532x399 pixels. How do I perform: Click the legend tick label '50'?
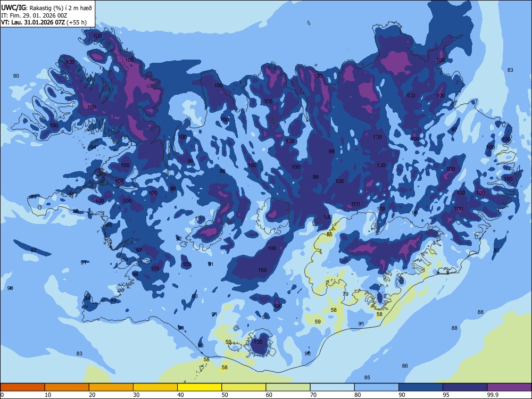click(225, 395)
